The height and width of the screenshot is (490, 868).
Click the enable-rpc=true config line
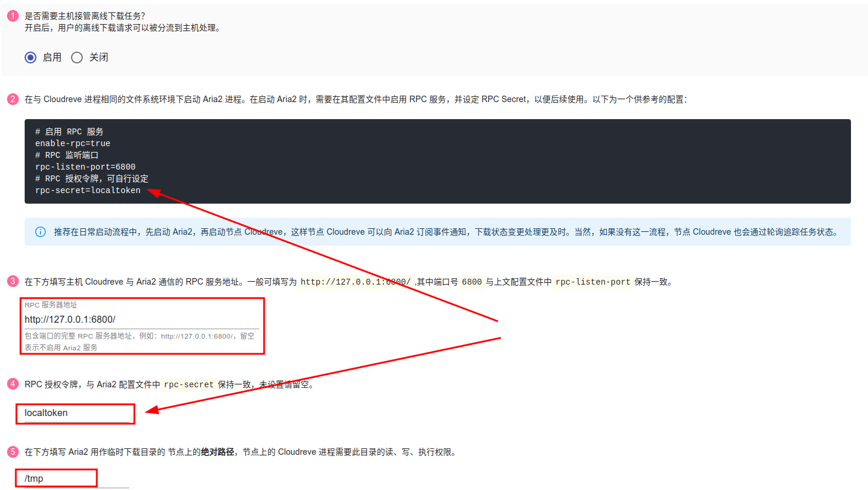coord(73,143)
